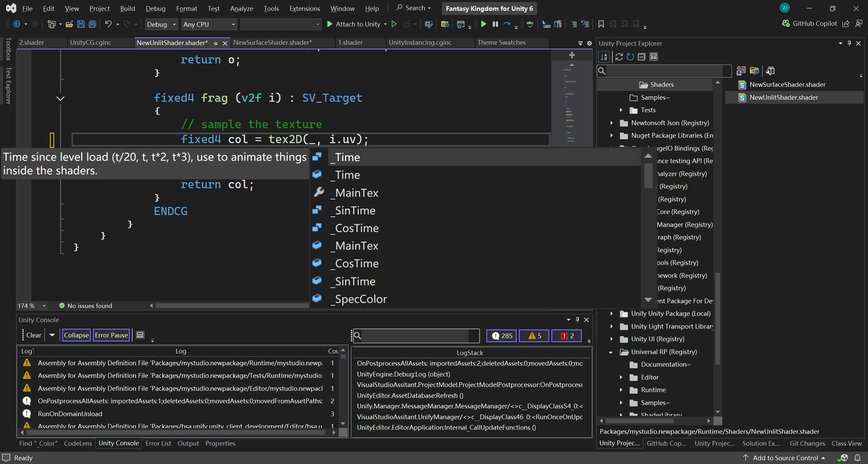Switch to the UnityCG.cginc tab
Viewport: 868px width, 464px height.
point(91,43)
